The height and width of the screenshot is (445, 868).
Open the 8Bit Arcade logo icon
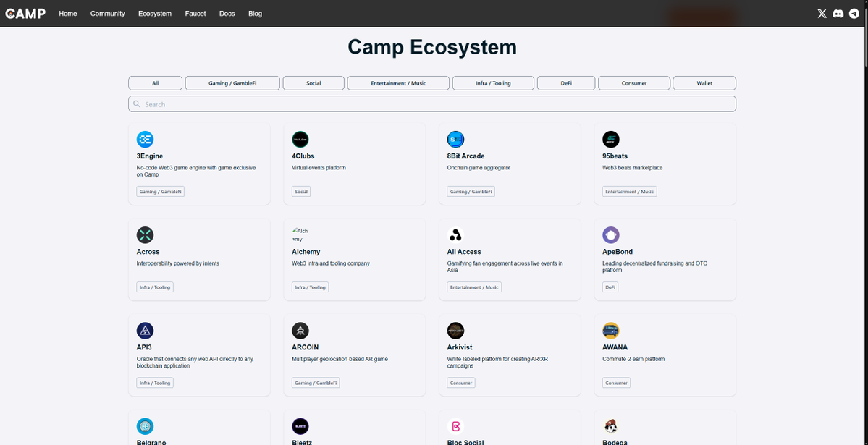click(455, 139)
